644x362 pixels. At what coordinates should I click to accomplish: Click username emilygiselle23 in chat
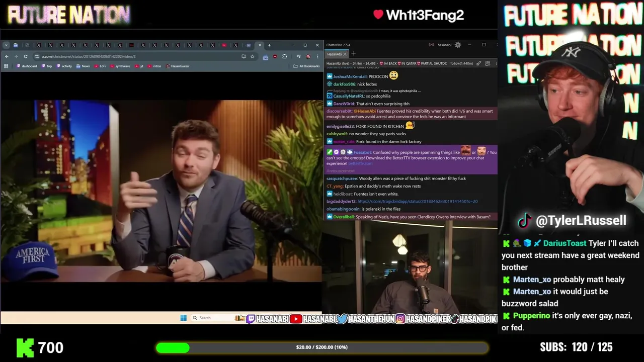click(340, 126)
